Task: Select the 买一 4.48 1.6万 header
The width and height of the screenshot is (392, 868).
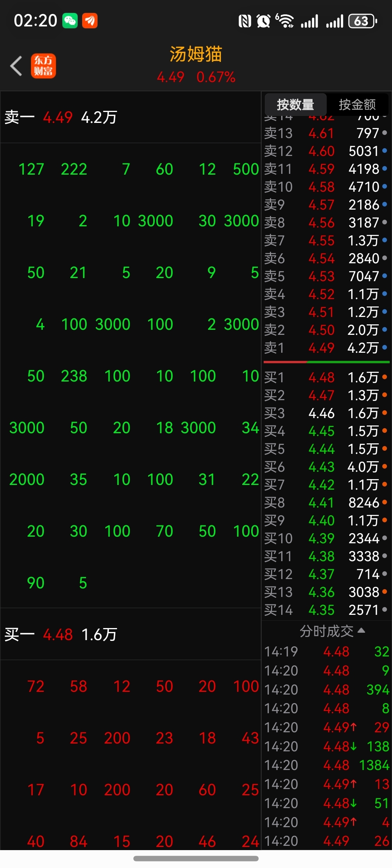Action: click(x=131, y=634)
